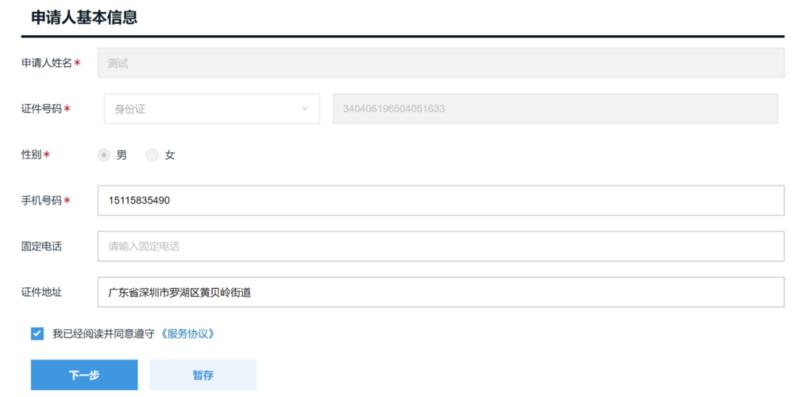
Task: Click into the 固定电话 input field
Action: click(x=441, y=246)
